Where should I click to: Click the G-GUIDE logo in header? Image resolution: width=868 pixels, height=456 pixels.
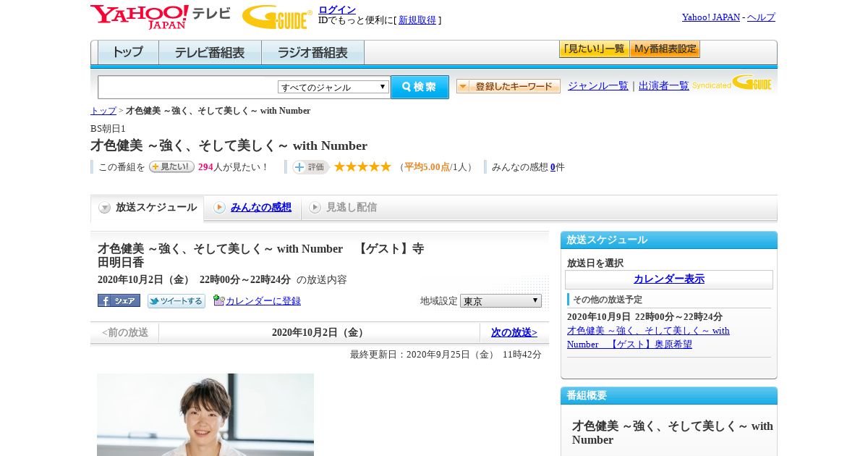pos(277,17)
